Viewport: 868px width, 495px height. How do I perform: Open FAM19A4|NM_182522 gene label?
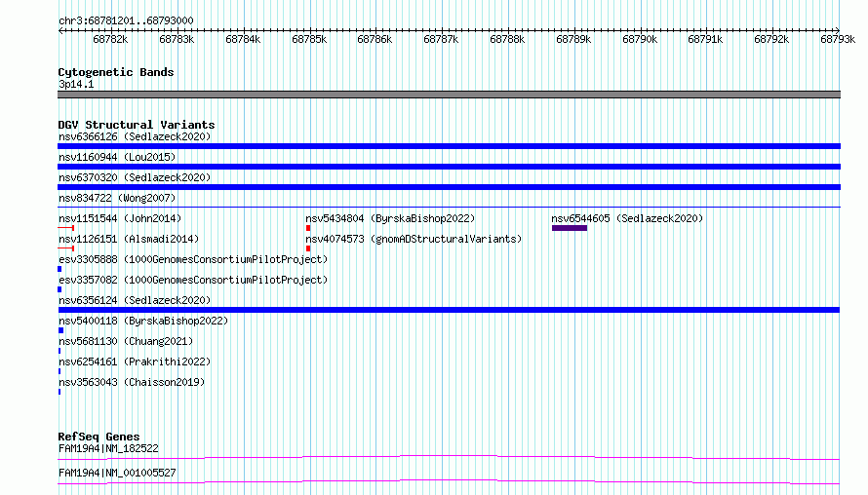point(108,448)
